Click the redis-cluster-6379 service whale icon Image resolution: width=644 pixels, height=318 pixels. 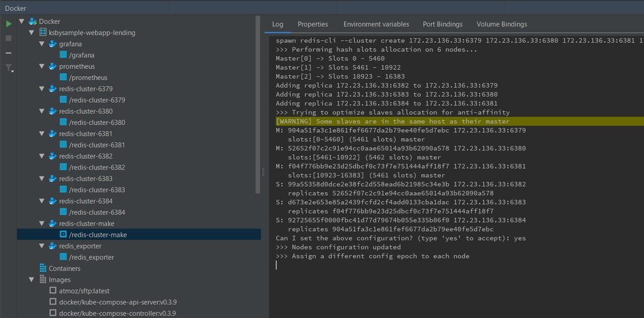53,89
